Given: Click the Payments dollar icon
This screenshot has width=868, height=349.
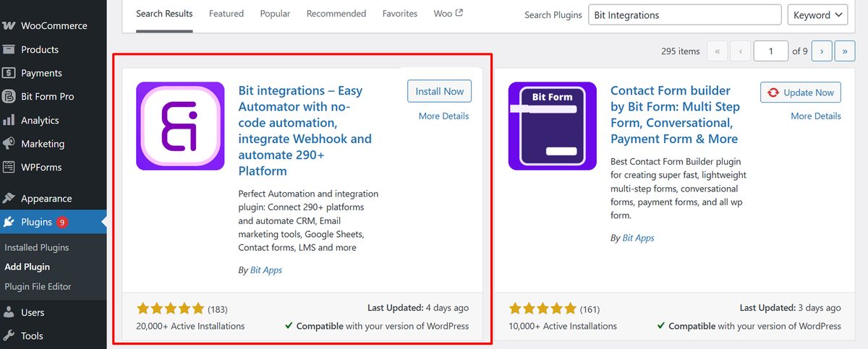Looking at the screenshot, I should pyautogui.click(x=9, y=73).
